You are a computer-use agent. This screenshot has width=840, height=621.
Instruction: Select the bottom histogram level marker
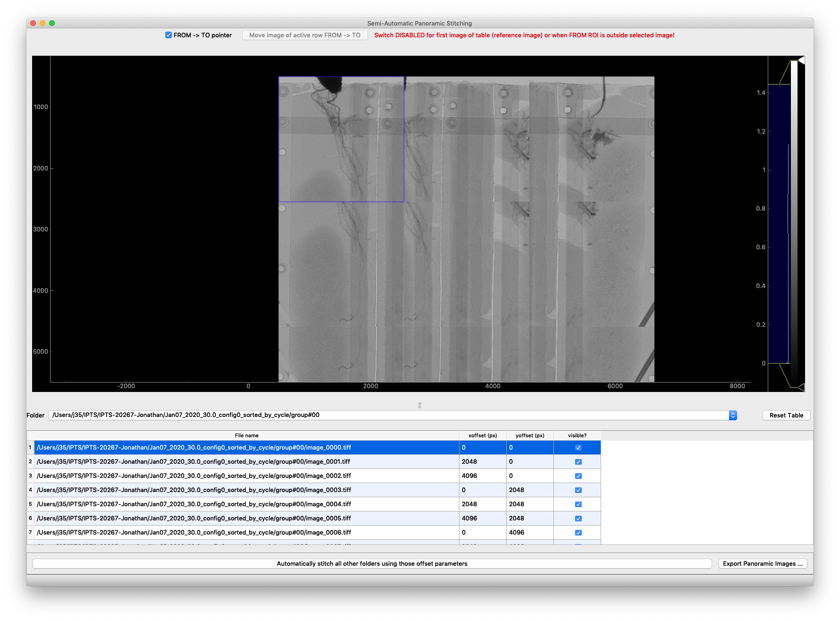pos(801,387)
